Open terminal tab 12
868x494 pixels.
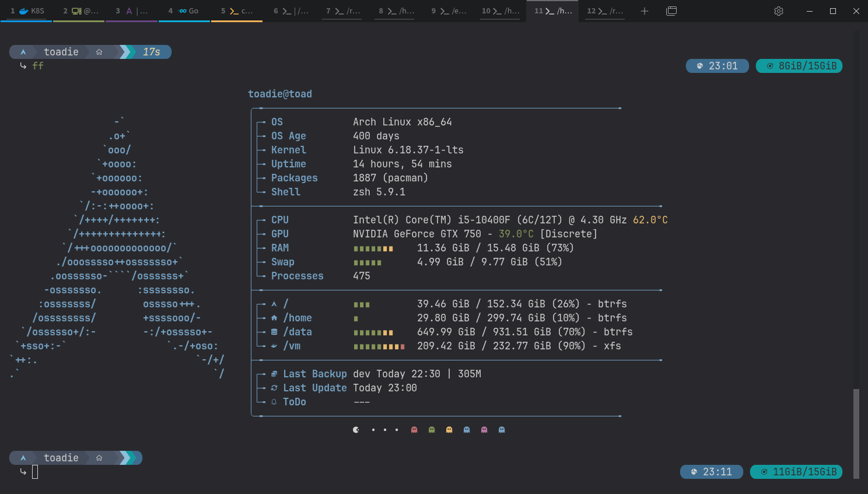(605, 11)
